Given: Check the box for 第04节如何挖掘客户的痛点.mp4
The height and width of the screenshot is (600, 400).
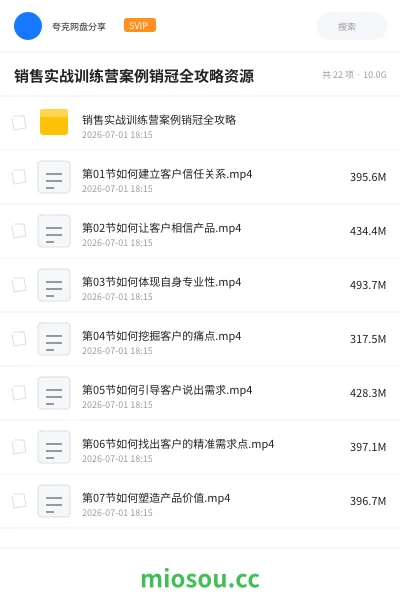Looking at the screenshot, I should coord(19,339).
